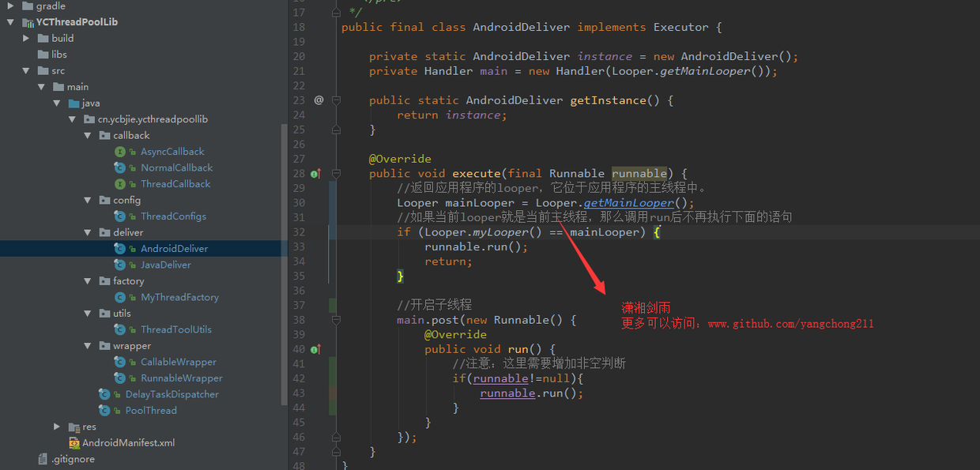
Task: Click the NormalCallback class icon
Action: pyautogui.click(x=120, y=167)
